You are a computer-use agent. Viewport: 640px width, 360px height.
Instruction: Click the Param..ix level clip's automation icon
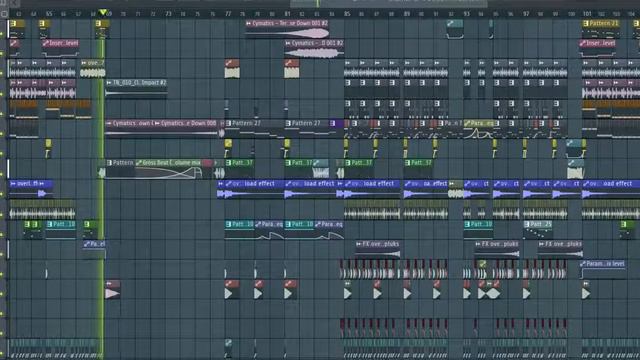click(x=583, y=264)
